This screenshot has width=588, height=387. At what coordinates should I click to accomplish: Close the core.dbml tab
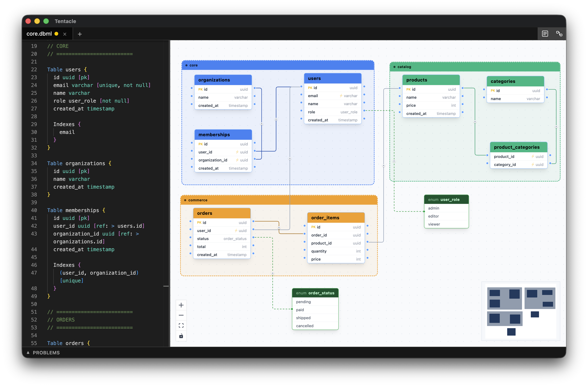click(65, 34)
